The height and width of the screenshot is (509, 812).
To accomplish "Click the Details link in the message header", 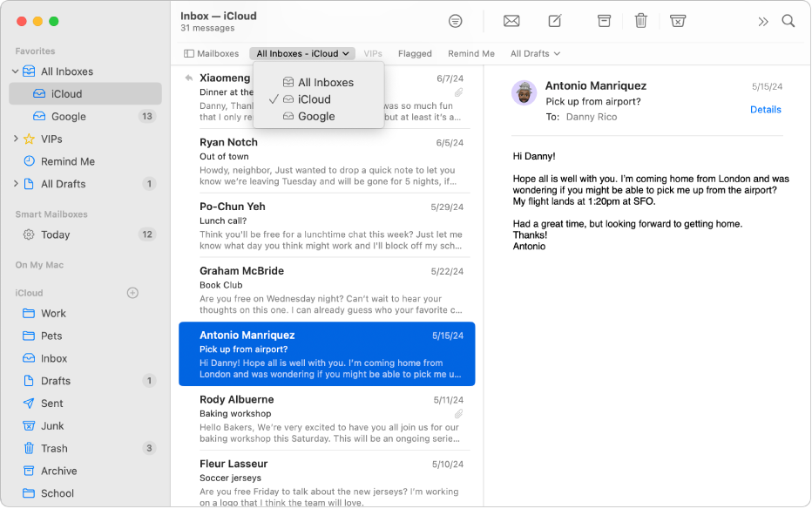I will pos(765,110).
